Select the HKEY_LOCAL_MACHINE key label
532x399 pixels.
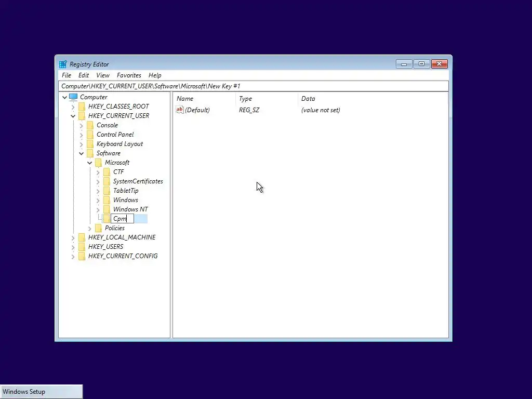[x=122, y=237]
